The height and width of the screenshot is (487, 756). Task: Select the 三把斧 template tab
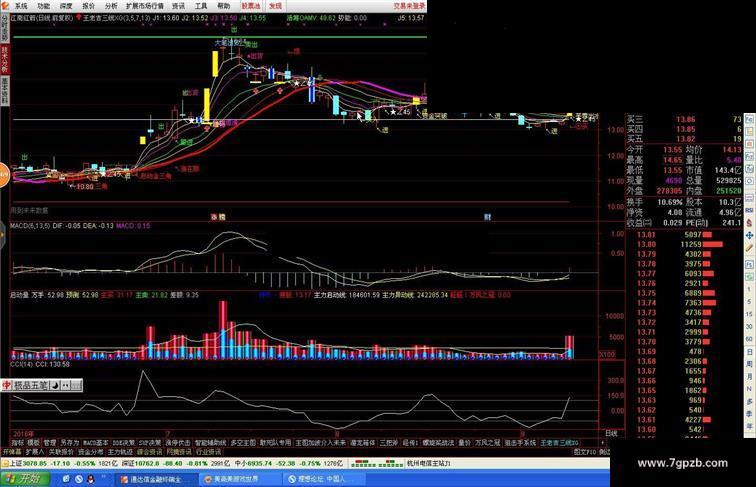point(389,443)
